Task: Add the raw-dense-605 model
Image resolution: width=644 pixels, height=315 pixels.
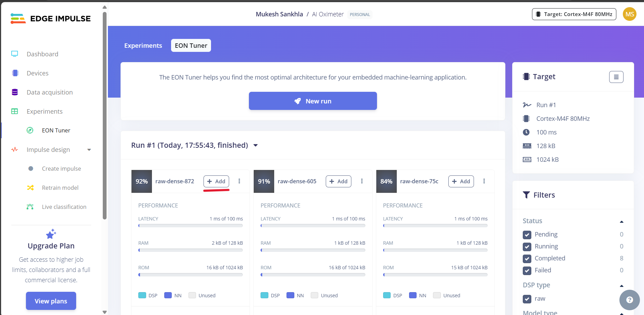Action: click(x=338, y=181)
